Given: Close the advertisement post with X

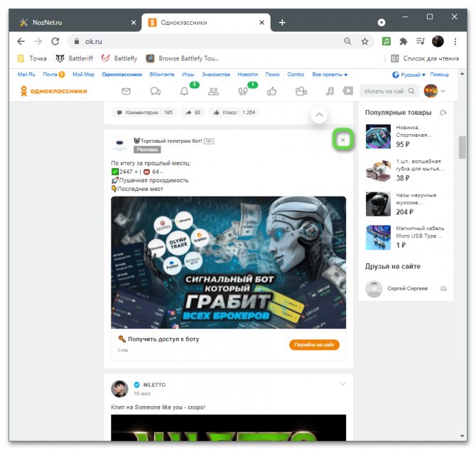Looking at the screenshot, I should pos(342,140).
